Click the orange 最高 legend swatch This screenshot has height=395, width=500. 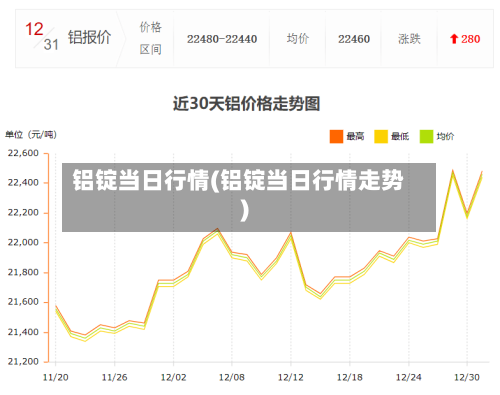[336, 136]
